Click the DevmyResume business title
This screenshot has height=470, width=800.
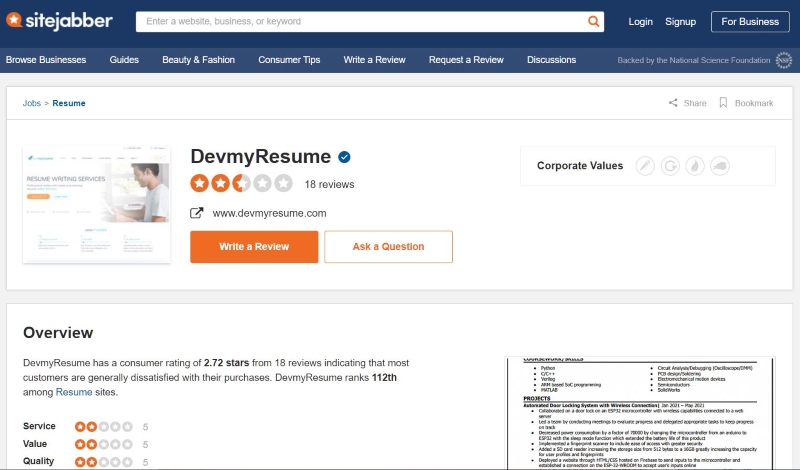pos(261,156)
